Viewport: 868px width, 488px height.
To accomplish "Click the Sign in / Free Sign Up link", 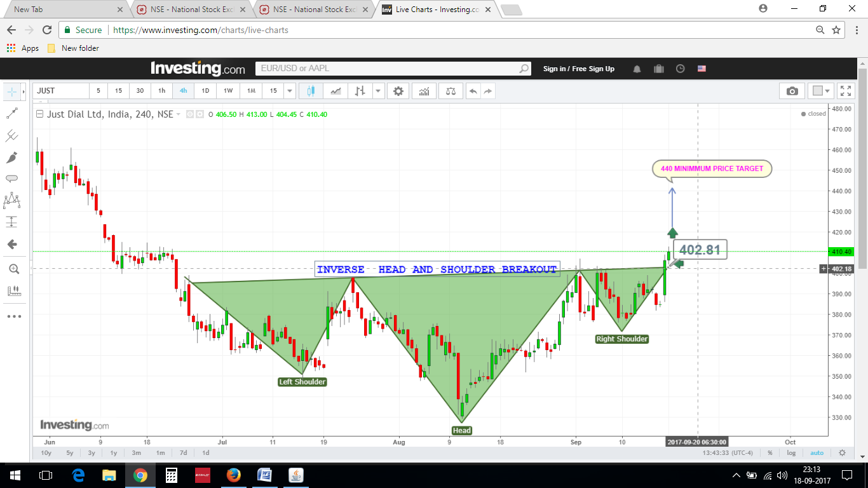I will (x=578, y=69).
